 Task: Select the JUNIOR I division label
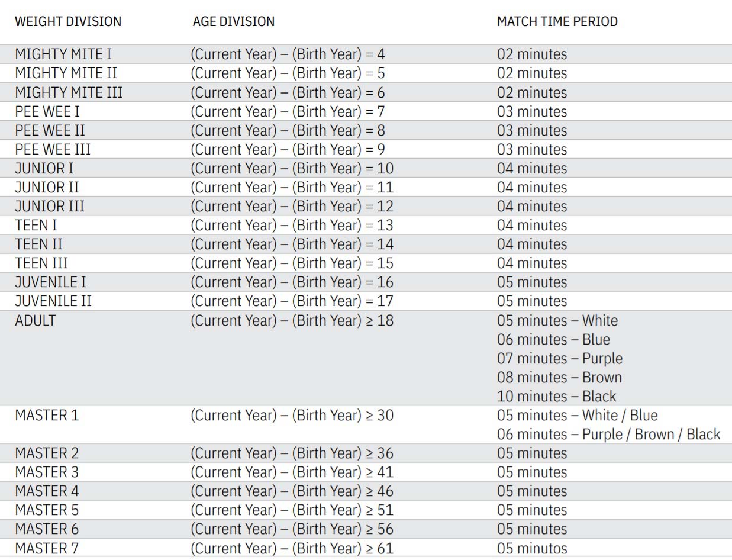pos(44,168)
